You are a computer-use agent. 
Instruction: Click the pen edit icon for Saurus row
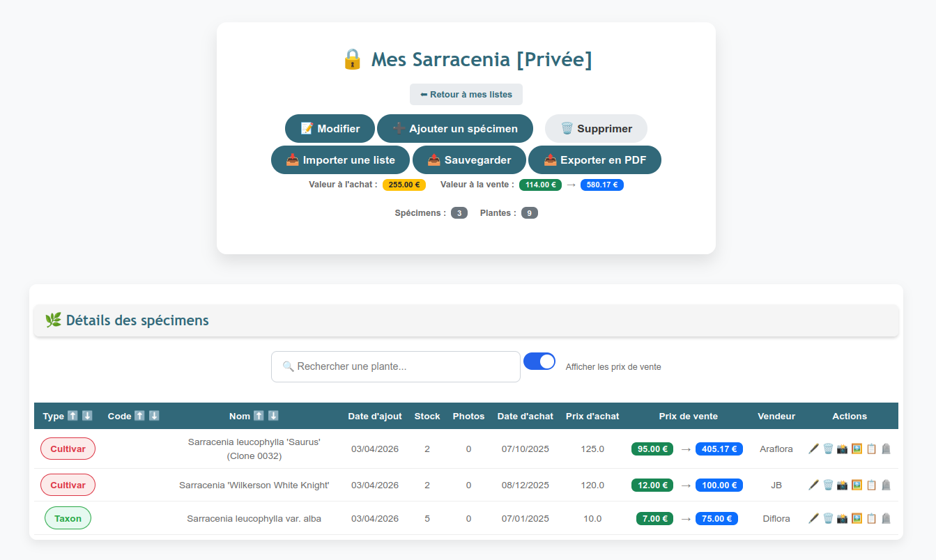(813, 449)
